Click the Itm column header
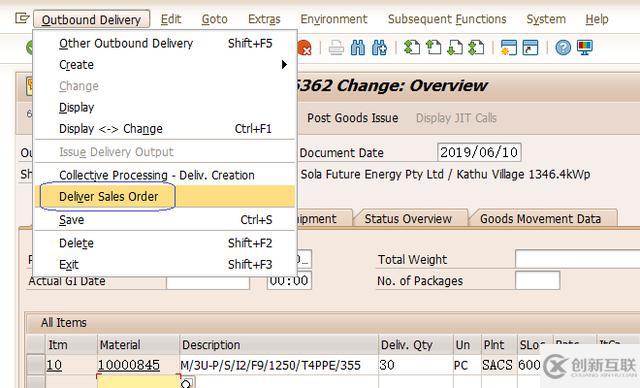This screenshot has width=640, height=388. [x=71, y=345]
